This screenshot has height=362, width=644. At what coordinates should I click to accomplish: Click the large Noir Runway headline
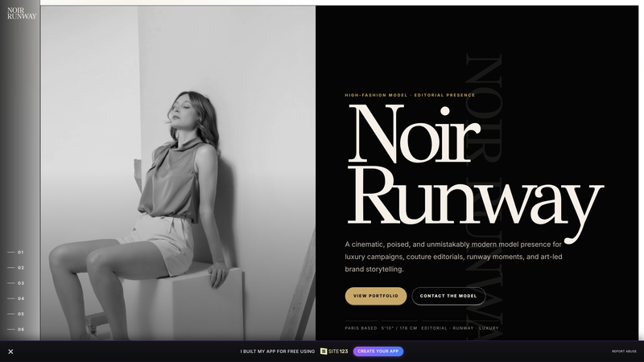point(474,172)
